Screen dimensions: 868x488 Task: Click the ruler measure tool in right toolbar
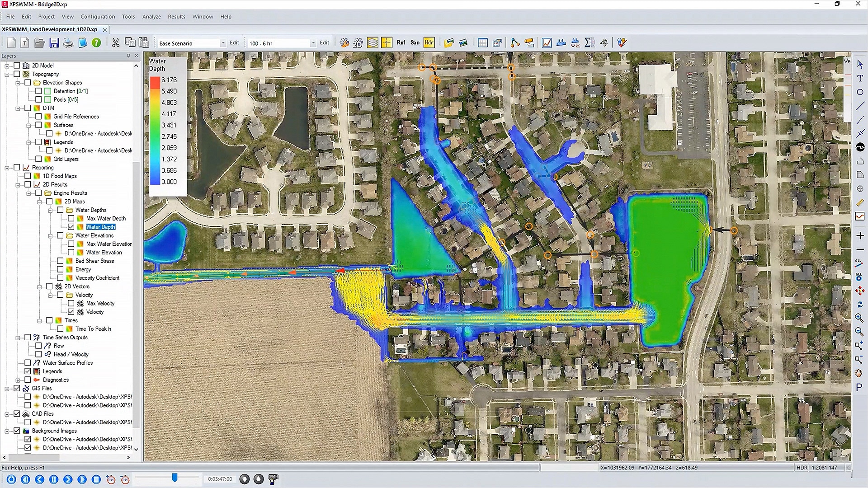(859, 203)
